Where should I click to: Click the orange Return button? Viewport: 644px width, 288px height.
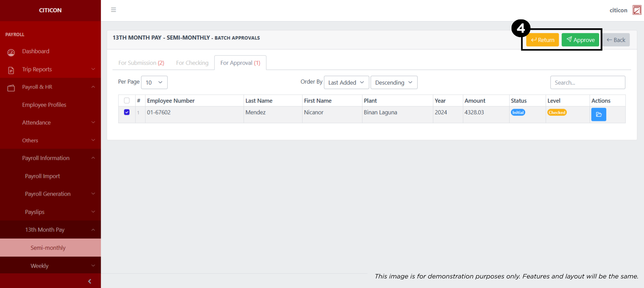tap(542, 40)
